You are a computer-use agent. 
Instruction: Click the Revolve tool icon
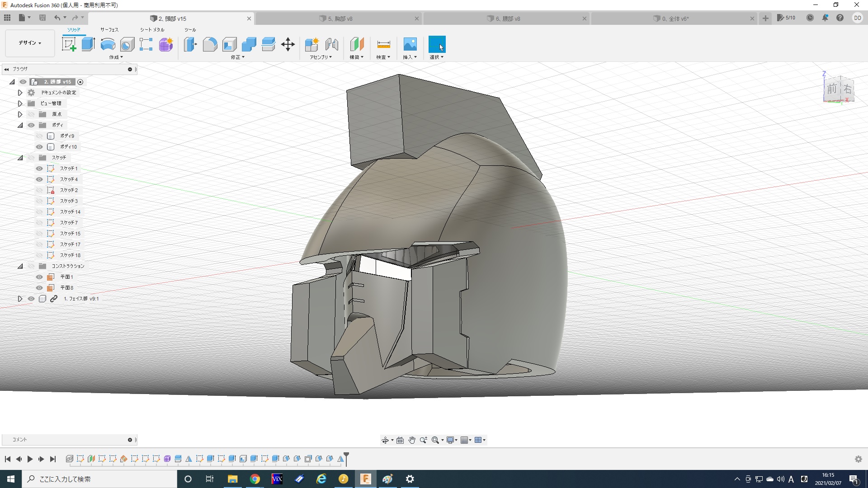click(108, 44)
